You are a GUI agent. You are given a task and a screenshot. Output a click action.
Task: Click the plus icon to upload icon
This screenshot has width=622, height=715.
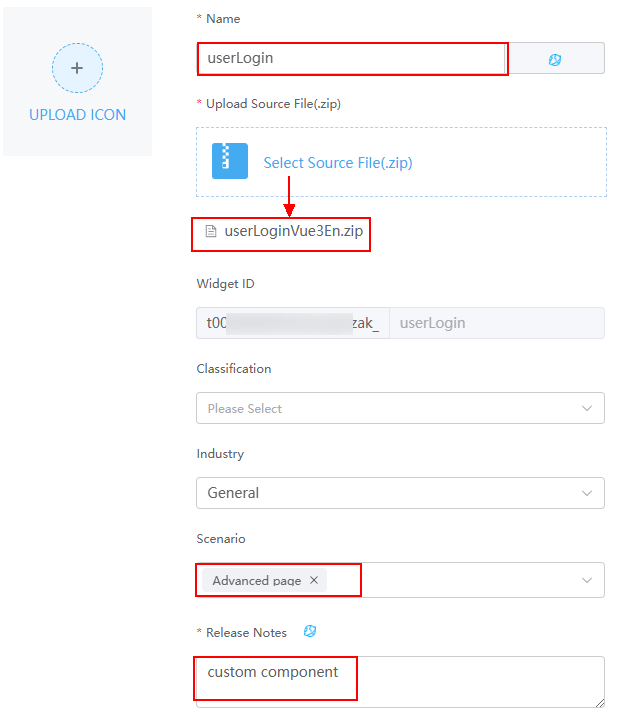(77, 68)
